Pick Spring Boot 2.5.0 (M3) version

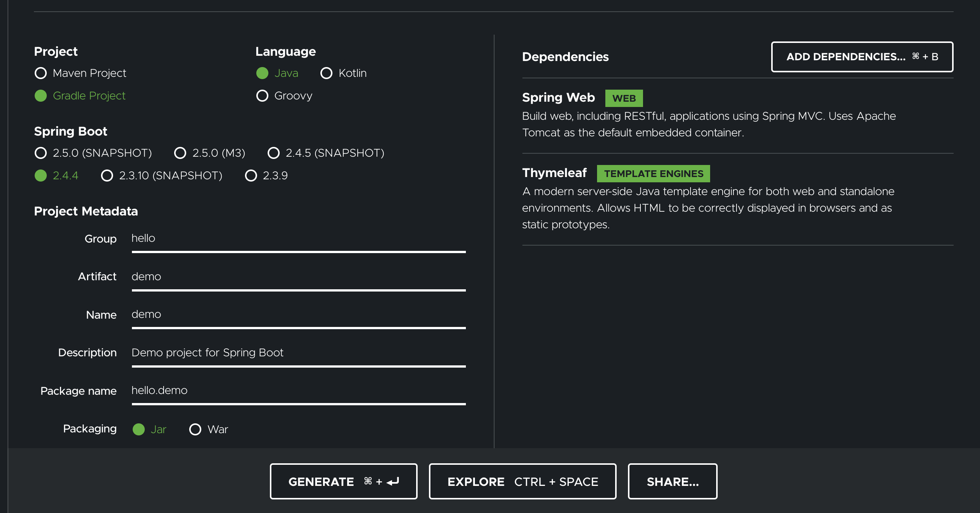pos(180,153)
